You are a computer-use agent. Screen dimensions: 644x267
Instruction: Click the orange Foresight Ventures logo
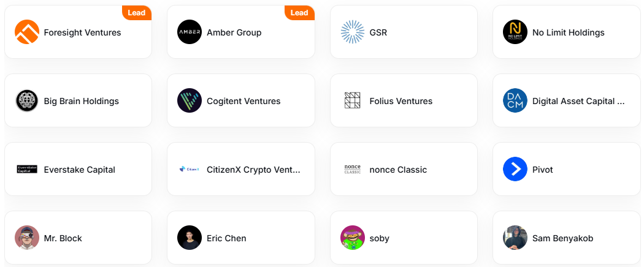click(27, 32)
